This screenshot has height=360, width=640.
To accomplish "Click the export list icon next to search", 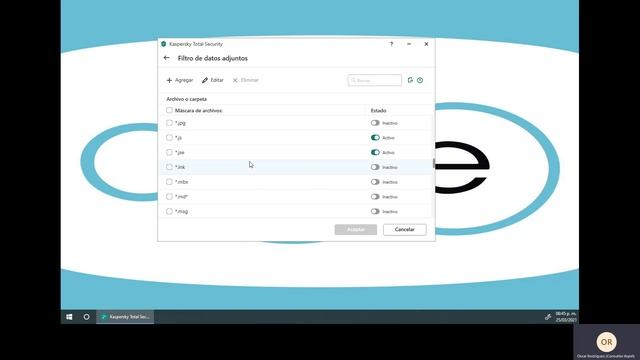I will (x=410, y=80).
